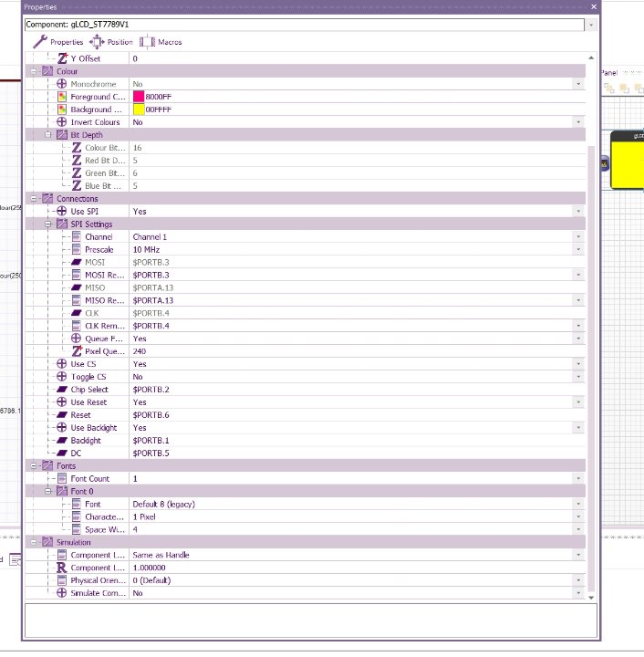The image size is (644, 657).
Task: Open the Use SPI Yes/No dropdown
Action: click(578, 212)
